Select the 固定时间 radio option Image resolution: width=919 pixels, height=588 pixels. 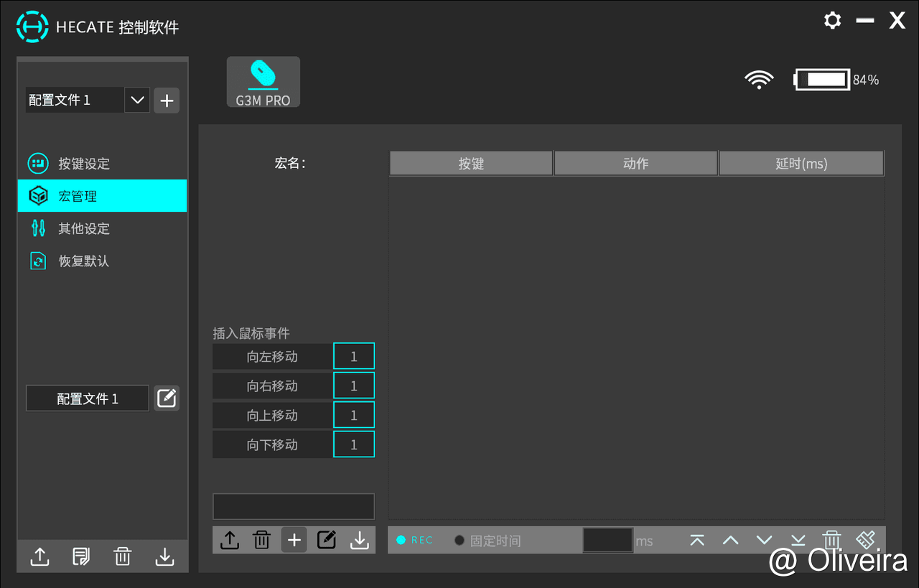pos(459,540)
